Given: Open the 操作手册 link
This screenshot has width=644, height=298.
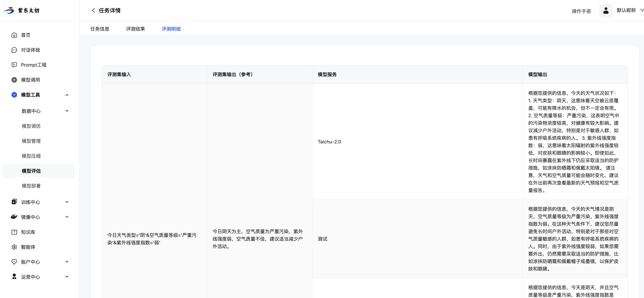Looking at the screenshot, I should [x=581, y=11].
